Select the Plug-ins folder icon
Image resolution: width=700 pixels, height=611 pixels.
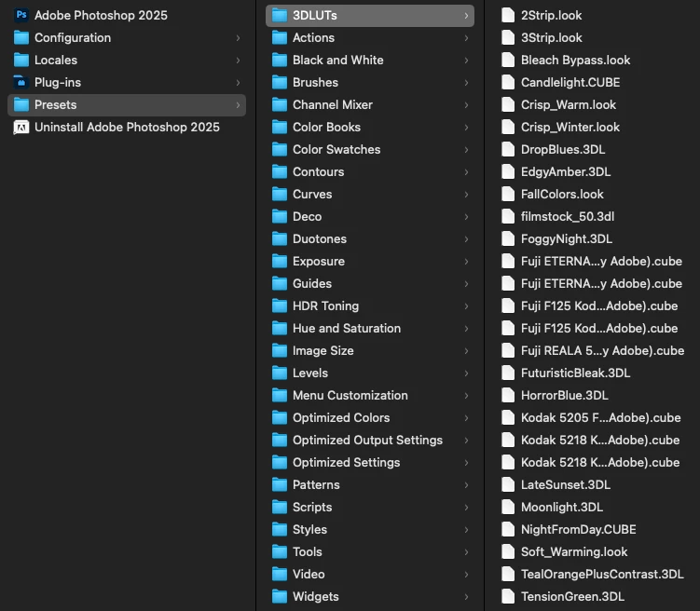pos(21,83)
